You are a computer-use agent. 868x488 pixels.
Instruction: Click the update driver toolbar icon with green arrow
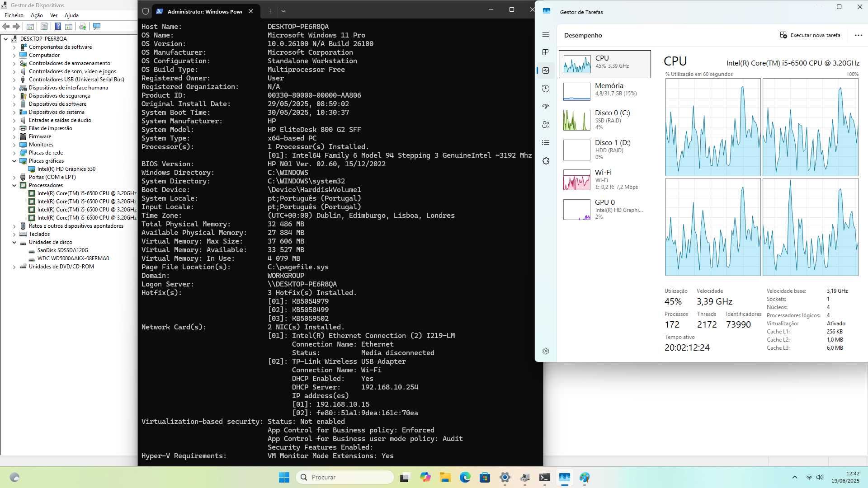coord(82,27)
